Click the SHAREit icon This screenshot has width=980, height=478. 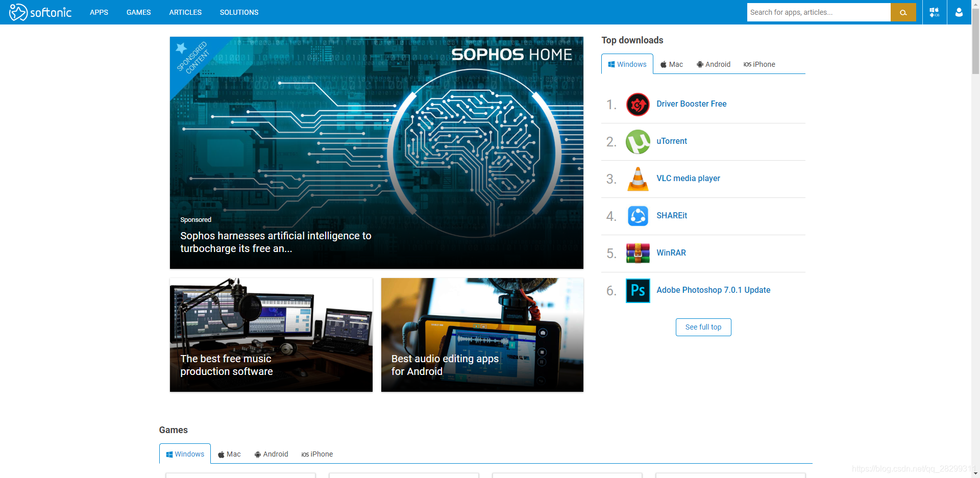pyautogui.click(x=638, y=216)
